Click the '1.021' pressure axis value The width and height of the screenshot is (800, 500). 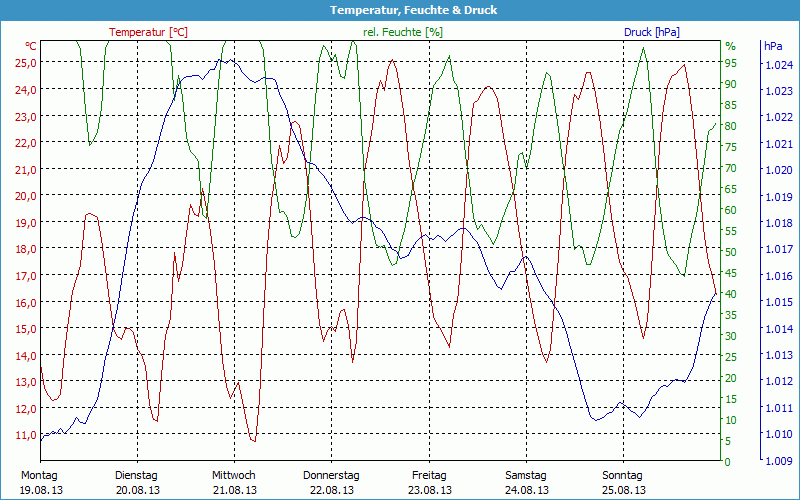[780, 144]
